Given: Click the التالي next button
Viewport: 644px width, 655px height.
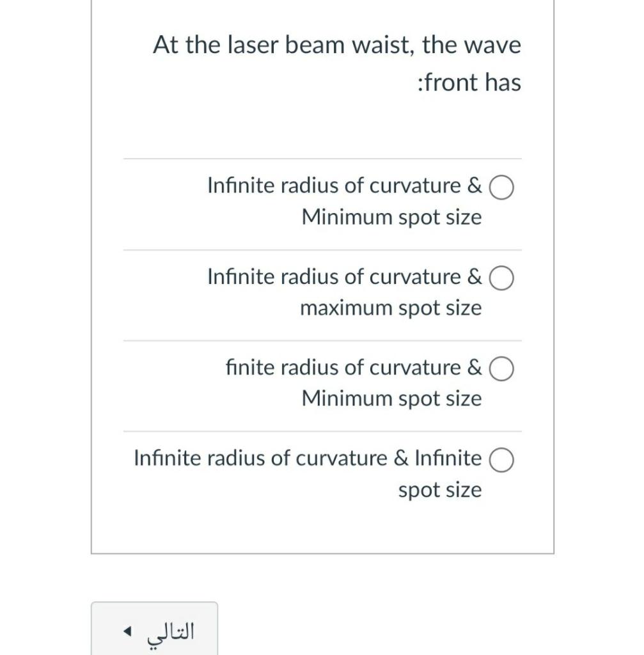Looking at the screenshot, I should [153, 630].
